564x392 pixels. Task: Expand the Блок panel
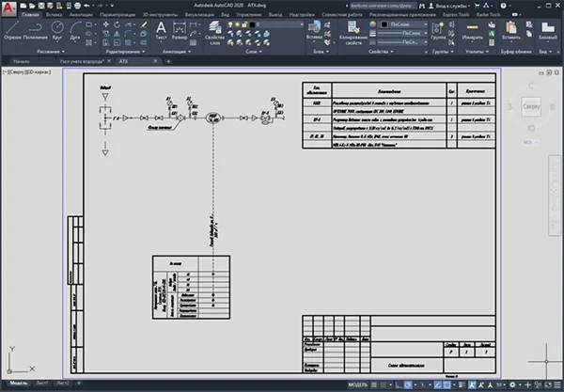coord(321,52)
